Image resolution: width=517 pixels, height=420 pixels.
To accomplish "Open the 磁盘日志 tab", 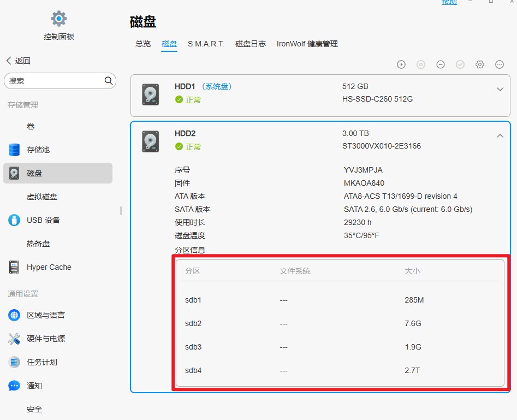I will pyautogui.click(x=251, y=44).
